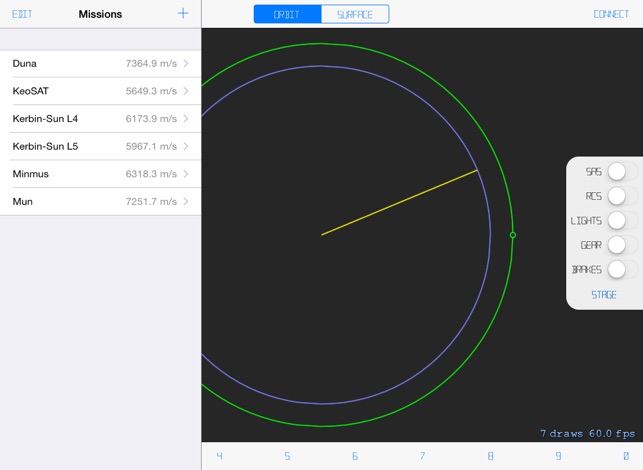This screenshot has height=470, width=643.
Task: Tap EDIT in the Missions header
Action: click(x=22, y=14)
